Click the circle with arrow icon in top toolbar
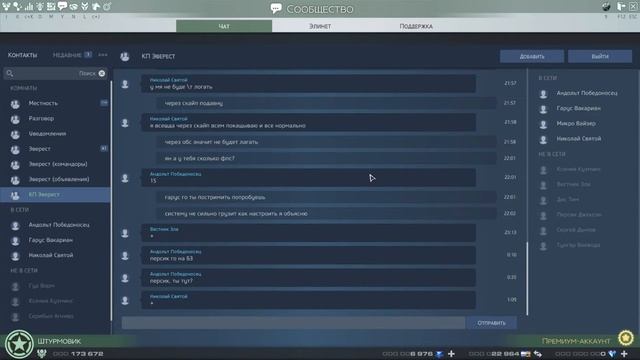This screenshot has height=360, width=640. (x=107, y=7)
